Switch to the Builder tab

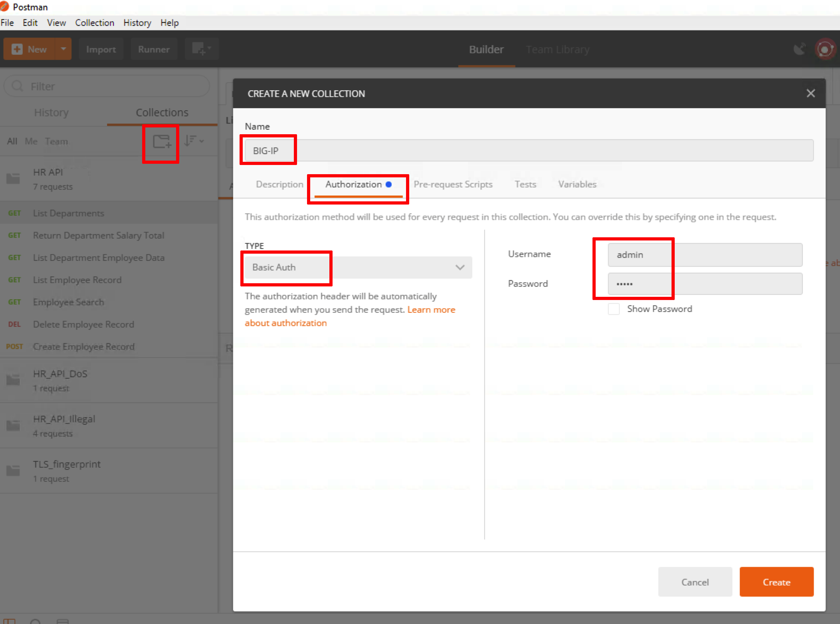click(x=486, y=50)
